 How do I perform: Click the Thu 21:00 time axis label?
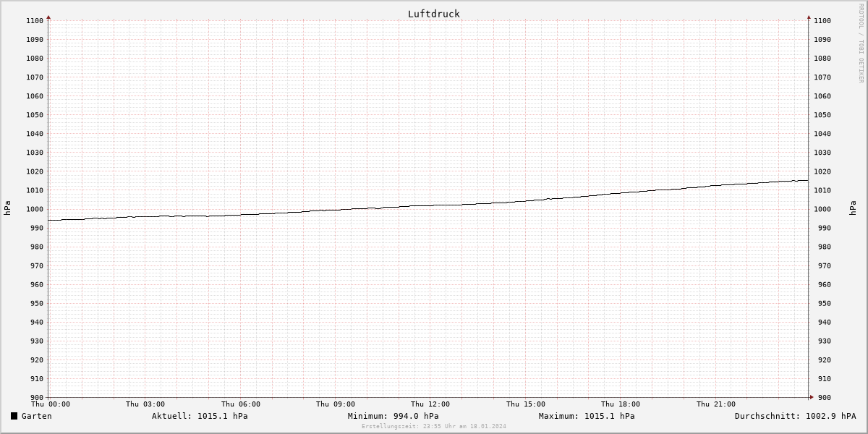716,404
